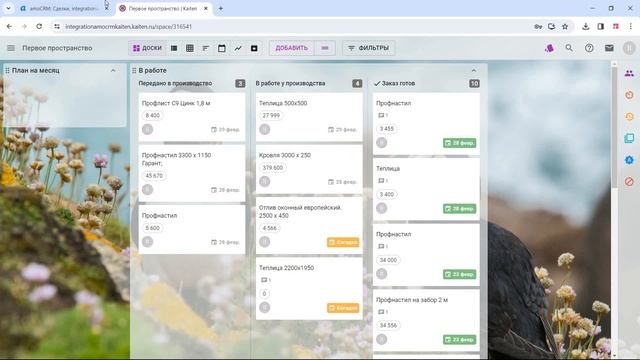Open the purple users icon in right sidebar
This screenshot has width=640, height=360.
(x=629, y=73)
